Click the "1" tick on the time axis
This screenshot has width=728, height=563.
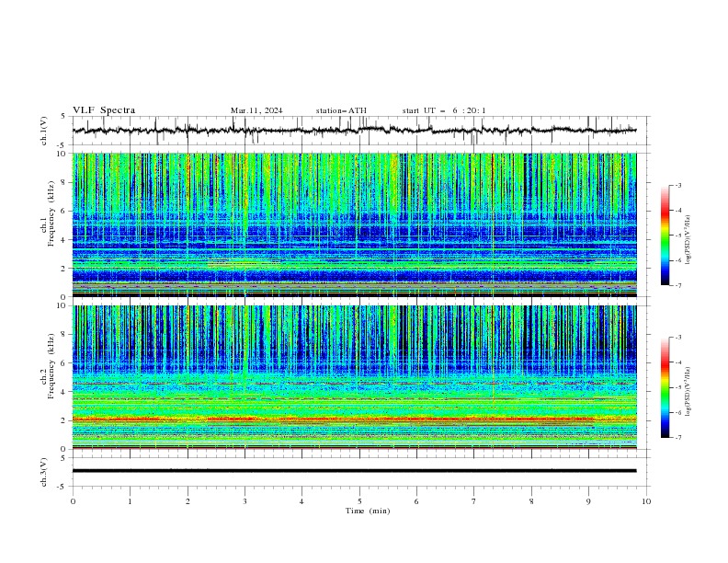click(130, 501)
